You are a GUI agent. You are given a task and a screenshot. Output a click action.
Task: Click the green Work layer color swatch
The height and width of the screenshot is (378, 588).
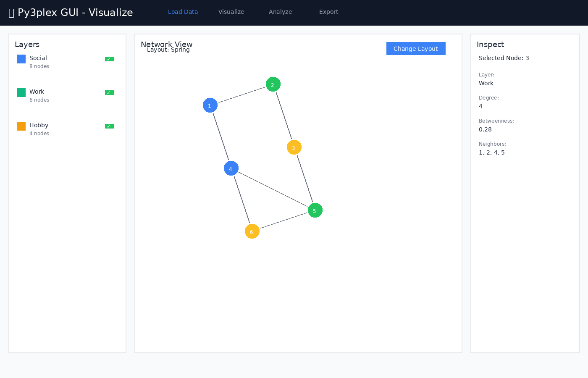(21, 93)
